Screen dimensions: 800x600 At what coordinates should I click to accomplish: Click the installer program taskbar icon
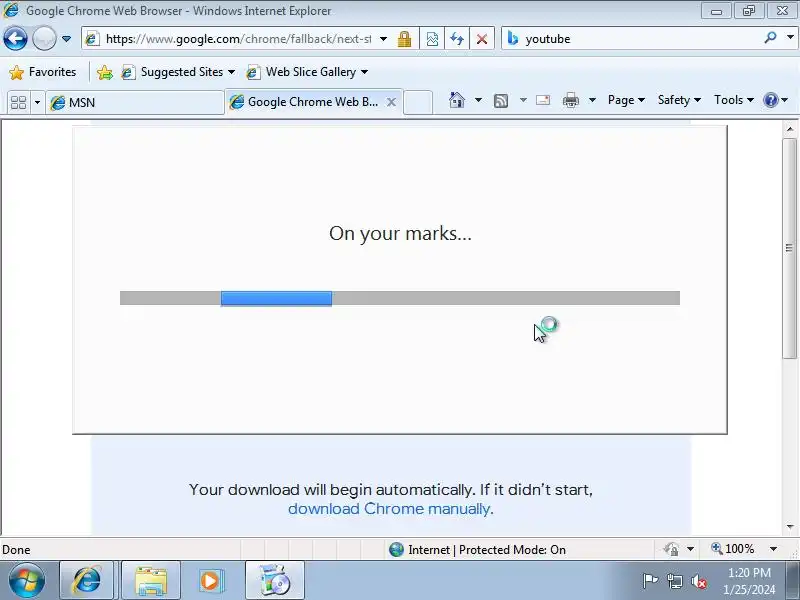click(x=274, y=581)
